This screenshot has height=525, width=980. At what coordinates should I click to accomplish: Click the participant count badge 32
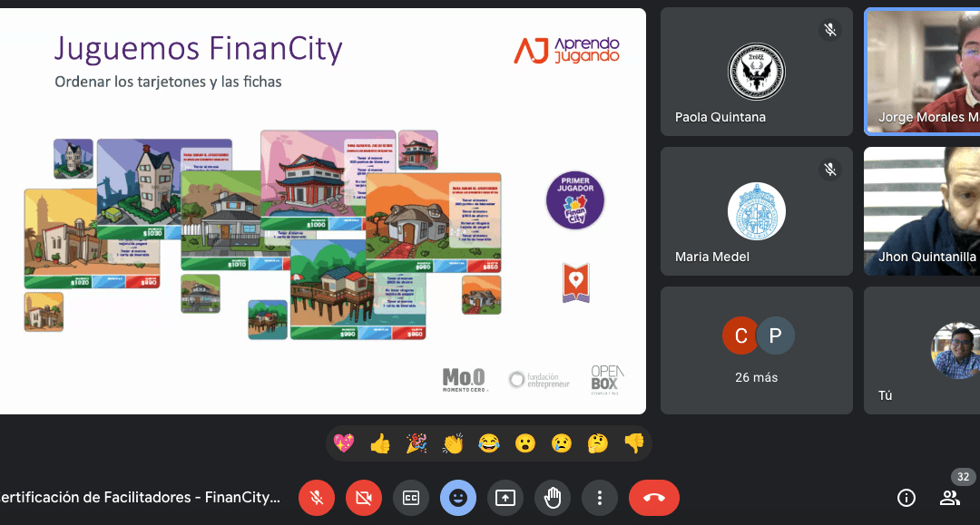[x=963, y=477]
